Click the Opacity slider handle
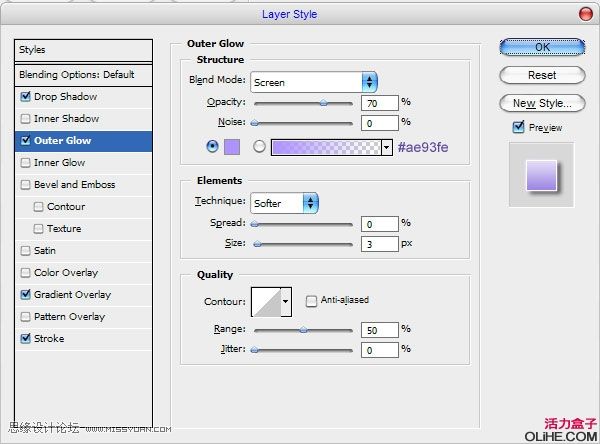600x444 pixels. [x=323, y=103]
